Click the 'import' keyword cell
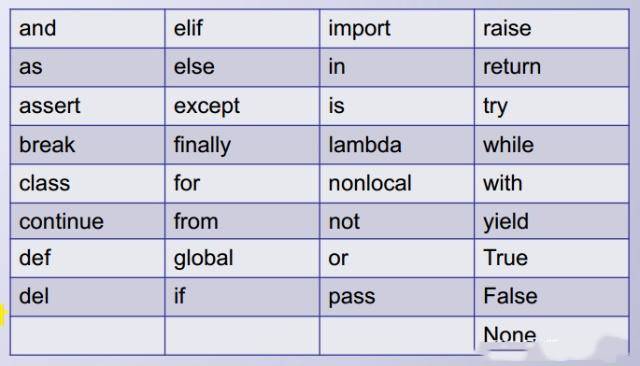Viewport: 640px width, 366px height. pos(397,29)
